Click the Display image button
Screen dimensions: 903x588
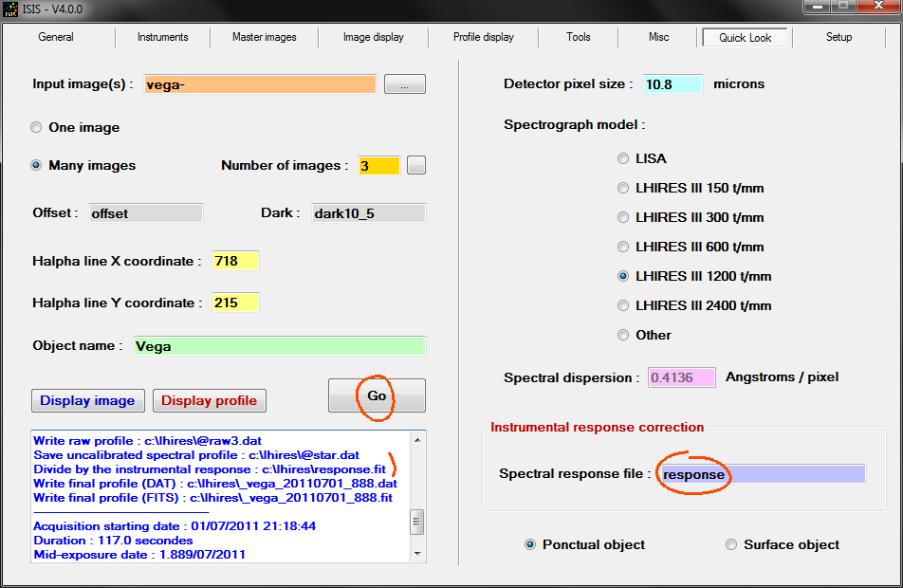coord(87,400)
